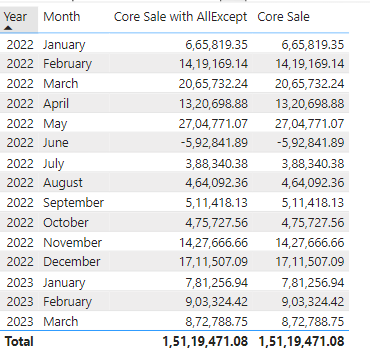The image size is (370, 364).
Task: Select the 2022 January row month cell
Action: click(x=64, y=45)
